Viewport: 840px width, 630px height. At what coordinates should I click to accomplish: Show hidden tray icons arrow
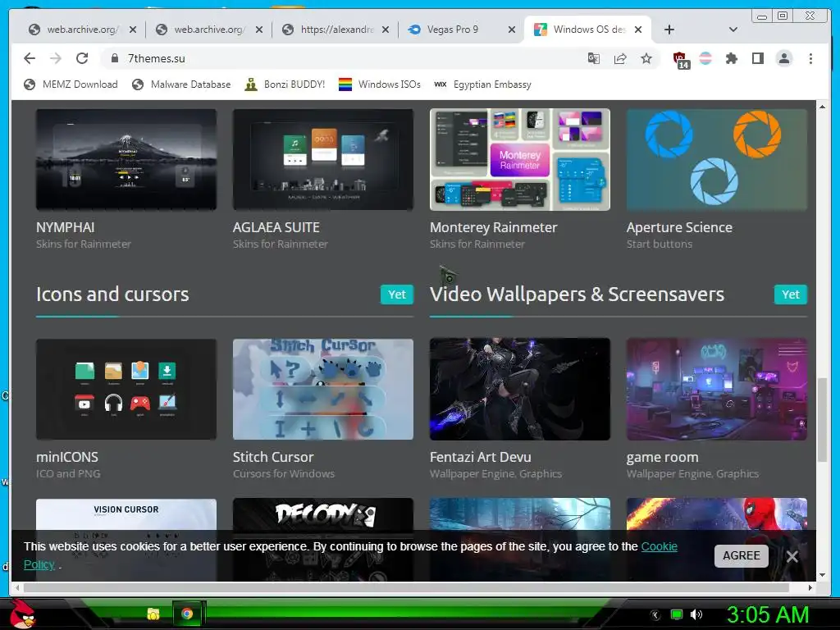[x=655, y=614]
